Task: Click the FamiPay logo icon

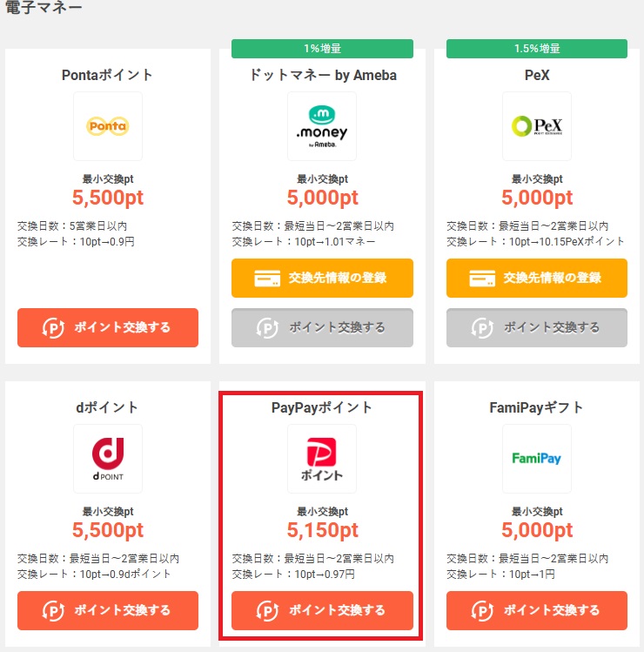Action: pyautogui.click(x=537, y=459)
